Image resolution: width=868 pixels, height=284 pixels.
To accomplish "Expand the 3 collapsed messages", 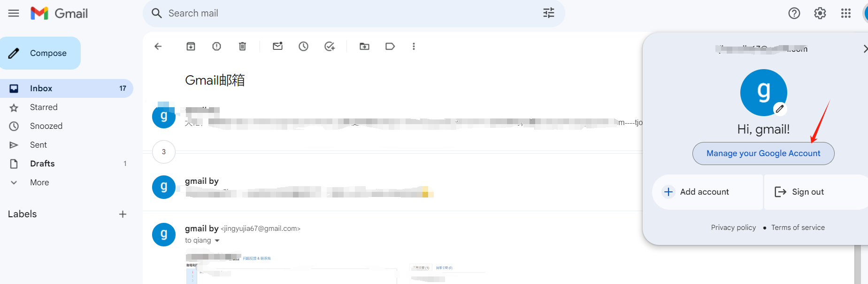I will (x=164, y=152).
